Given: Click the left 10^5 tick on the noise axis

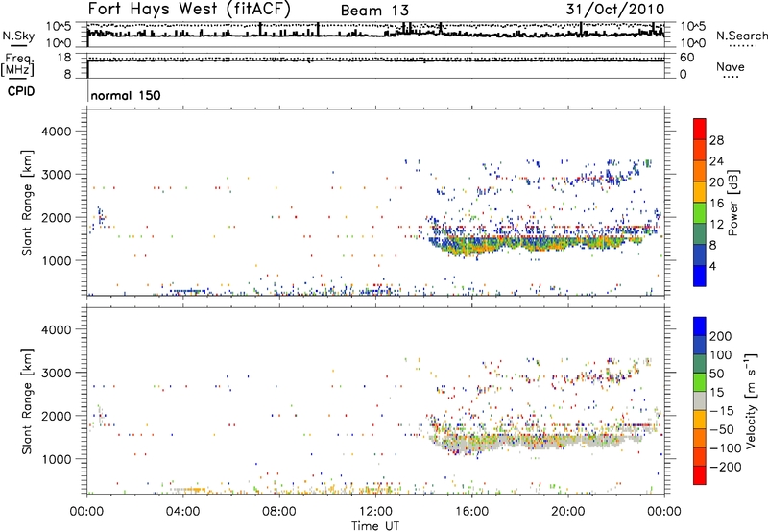Looking at the screenshot, I should tap(59, 27).
